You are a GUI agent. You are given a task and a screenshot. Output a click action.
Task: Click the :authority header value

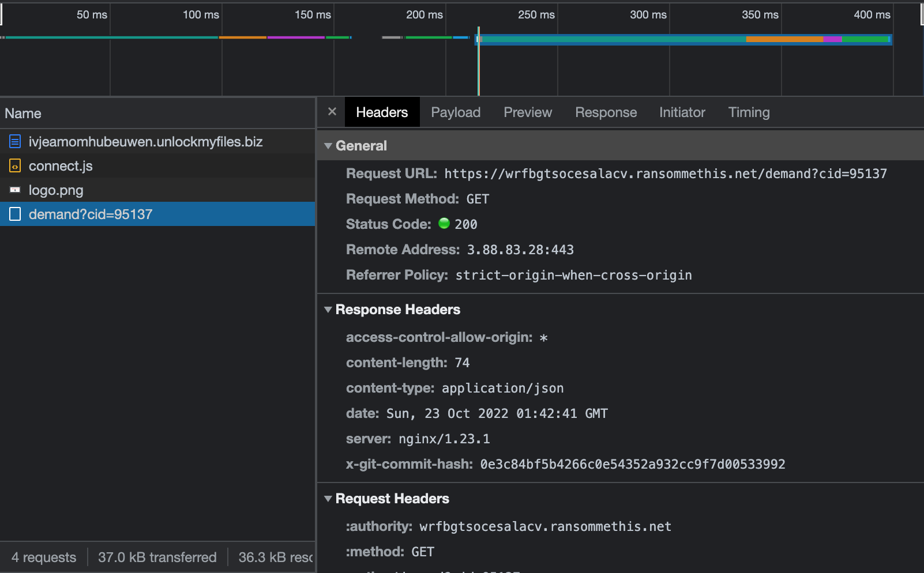(x=545, y=526)
